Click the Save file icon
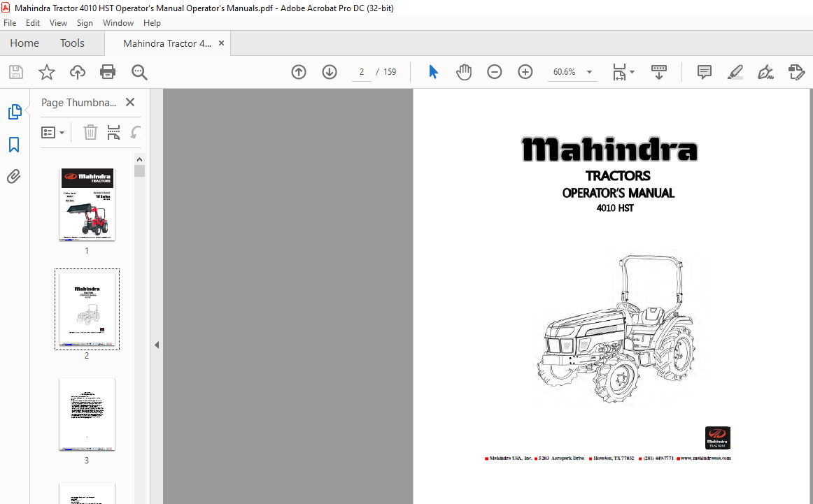 coord(16,72)
